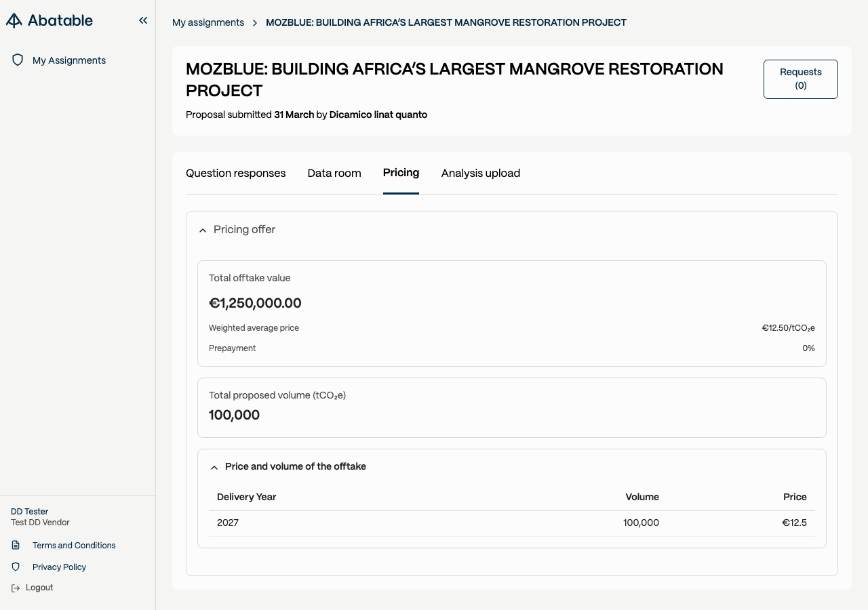Click the shield icon beside My Assignments
This screenshot has height=610, width=868.
point(18,60)
